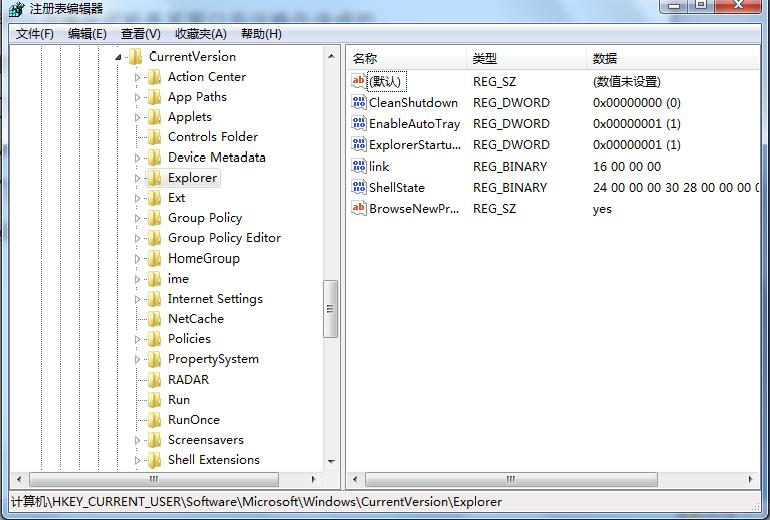Screen dimensions: 770x520
Task: Select the ShellState binary value icon
Action: coord(359,187)
